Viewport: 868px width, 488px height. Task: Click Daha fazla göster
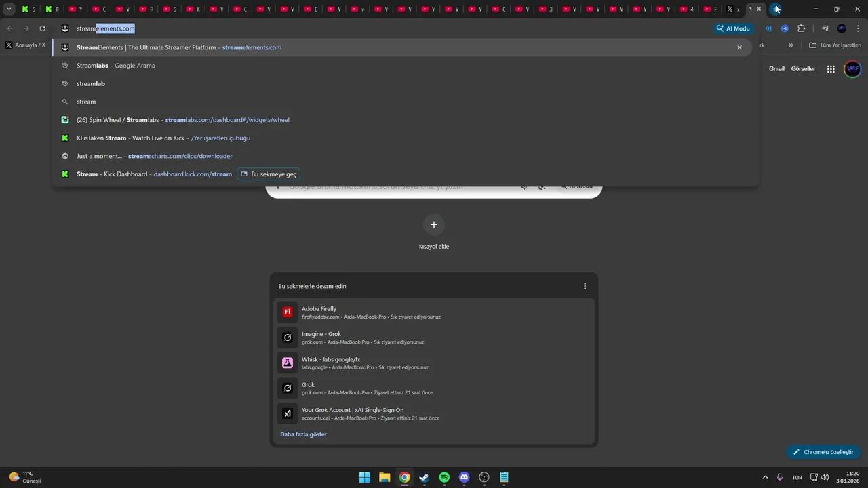[303, 434]
